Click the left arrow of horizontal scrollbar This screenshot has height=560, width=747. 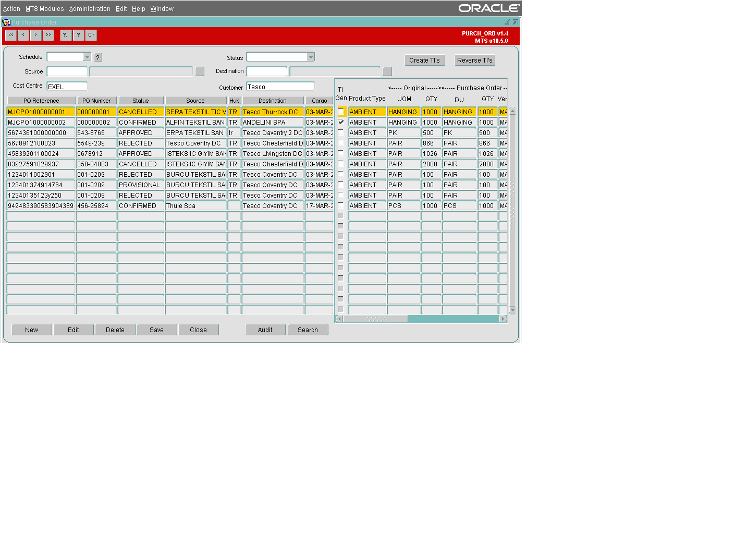[x=339, y=319]
